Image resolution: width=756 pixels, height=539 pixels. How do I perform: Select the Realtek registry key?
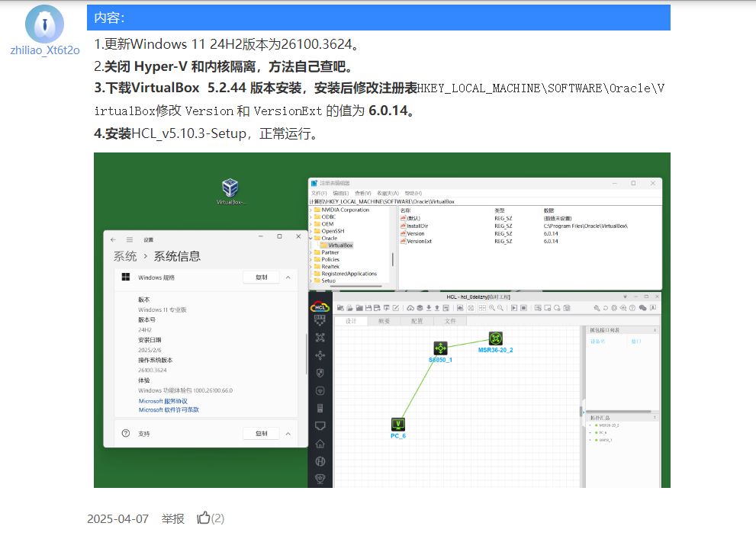[327, 266]
